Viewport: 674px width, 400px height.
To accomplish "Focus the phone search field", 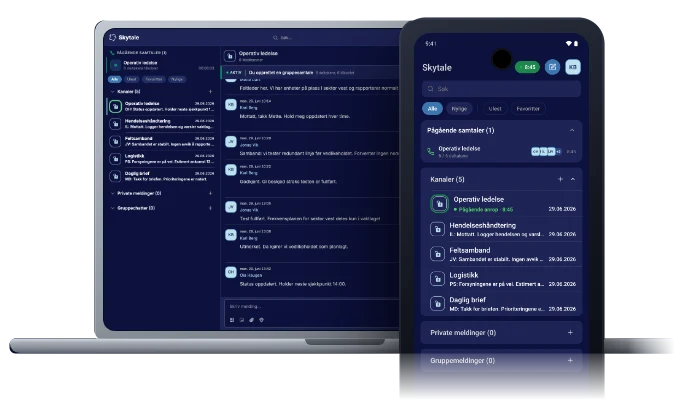I will point(501,89).
